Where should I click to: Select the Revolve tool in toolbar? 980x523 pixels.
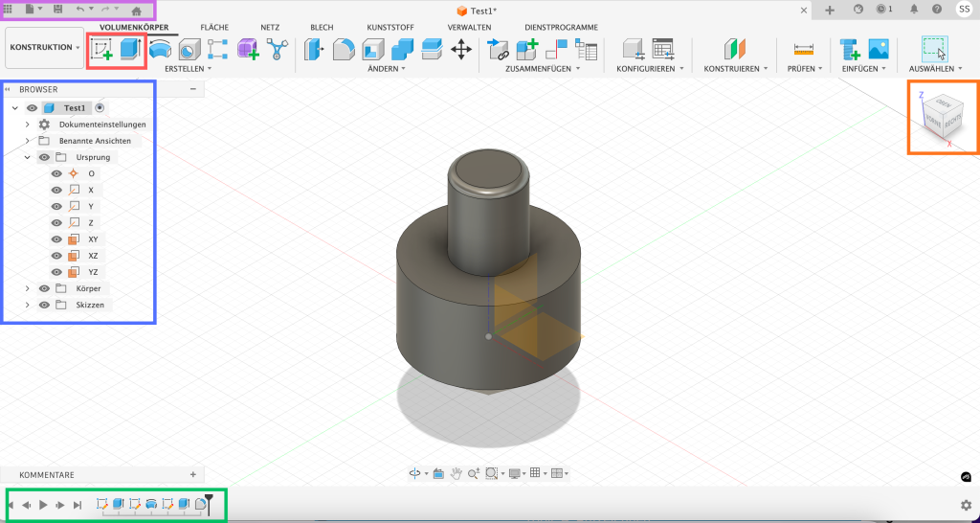point(160,49)
